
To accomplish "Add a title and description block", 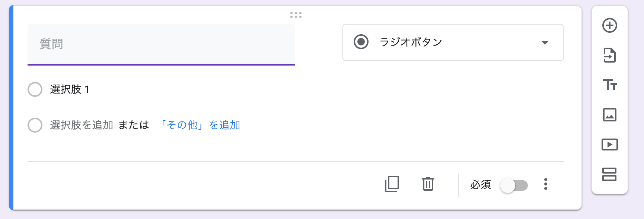I will pyautogui.click(x=610, y=85).
